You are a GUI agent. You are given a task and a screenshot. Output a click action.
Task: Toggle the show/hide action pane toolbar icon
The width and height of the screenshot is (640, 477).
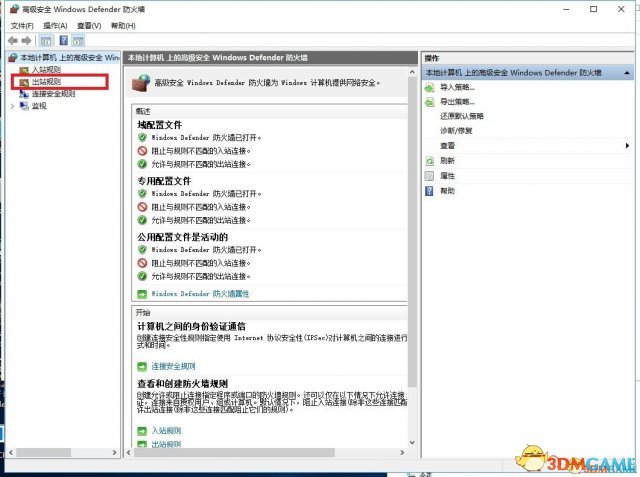coord(78,40)
